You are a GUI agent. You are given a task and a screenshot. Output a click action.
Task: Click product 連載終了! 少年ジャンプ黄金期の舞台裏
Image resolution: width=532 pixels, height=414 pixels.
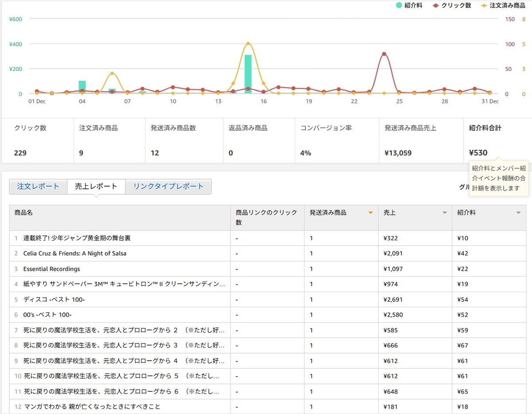pyautogui.click(x=77, y=238)
